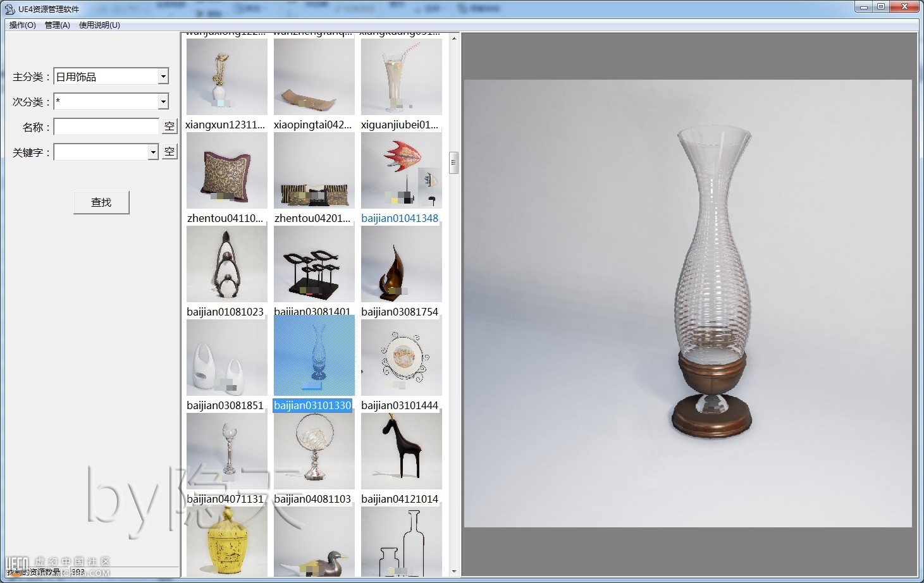Select the duck decoy thumbnail
The width and height of the screenshot is (924, 583).
pos(314,541)
